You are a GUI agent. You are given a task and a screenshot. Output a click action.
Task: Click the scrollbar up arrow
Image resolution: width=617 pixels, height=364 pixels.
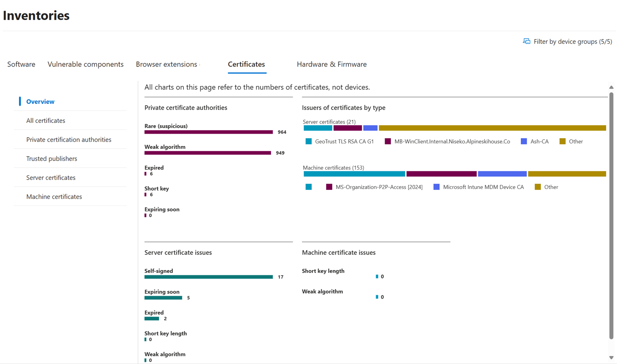[611, 87]
